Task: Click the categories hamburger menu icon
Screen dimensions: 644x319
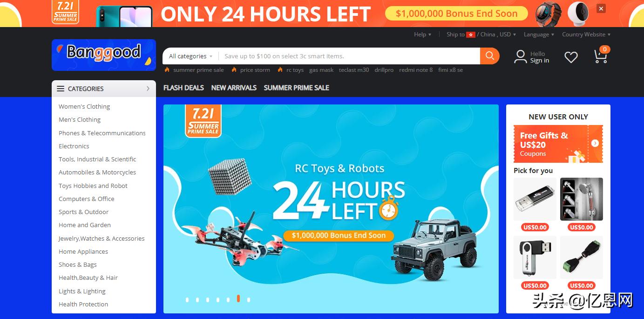Action: (61, 89)
